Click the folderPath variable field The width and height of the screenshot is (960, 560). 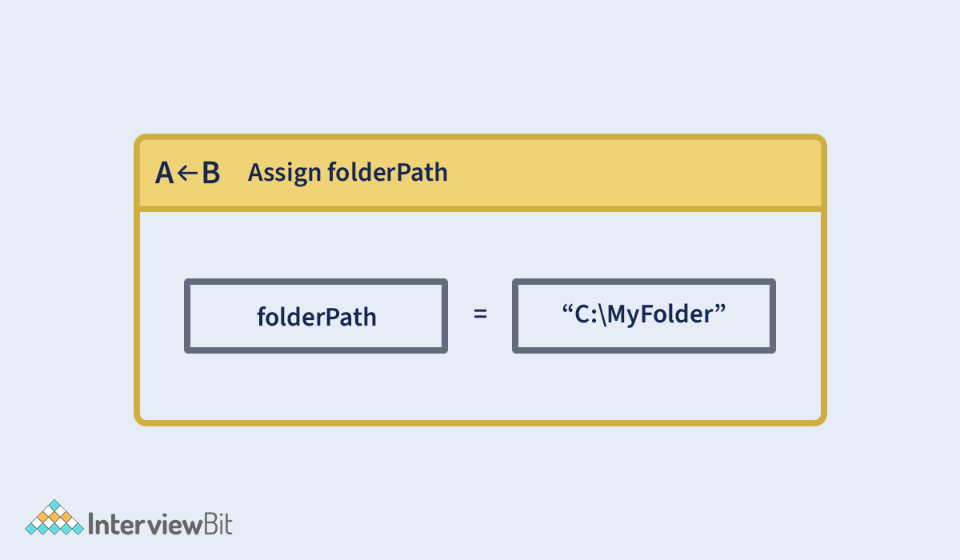(316, 316)
